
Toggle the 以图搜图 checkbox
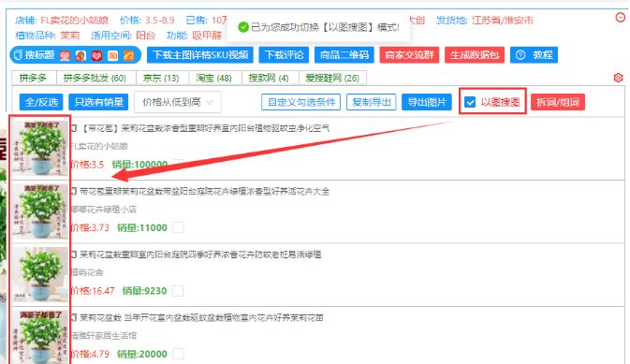(470, 102)
